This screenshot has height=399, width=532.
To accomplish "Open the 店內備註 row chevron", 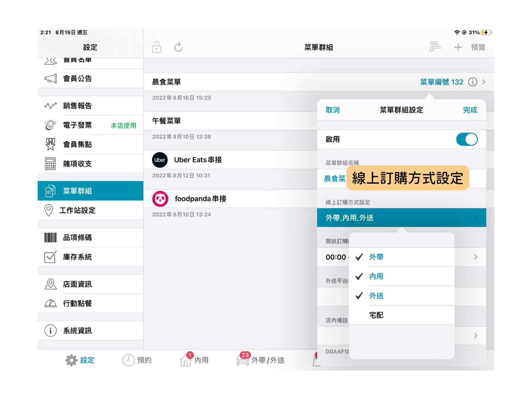I will (475, 336).
